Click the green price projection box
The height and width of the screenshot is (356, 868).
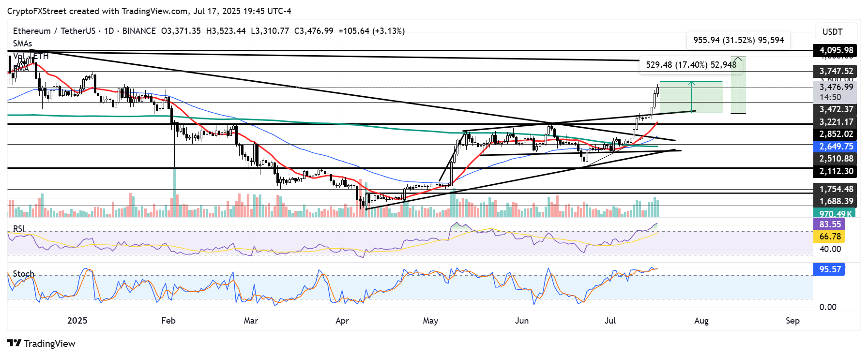(691, 97)
